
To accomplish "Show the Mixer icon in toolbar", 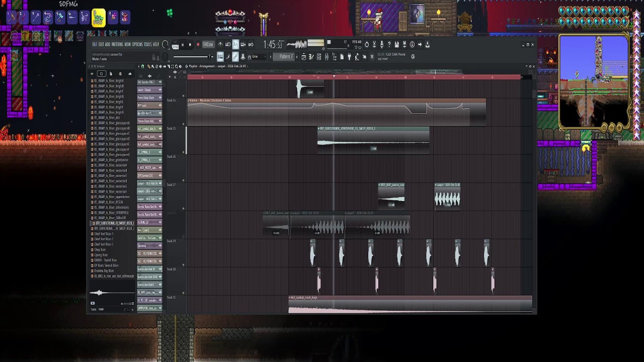I will click(x=327, y=57).
